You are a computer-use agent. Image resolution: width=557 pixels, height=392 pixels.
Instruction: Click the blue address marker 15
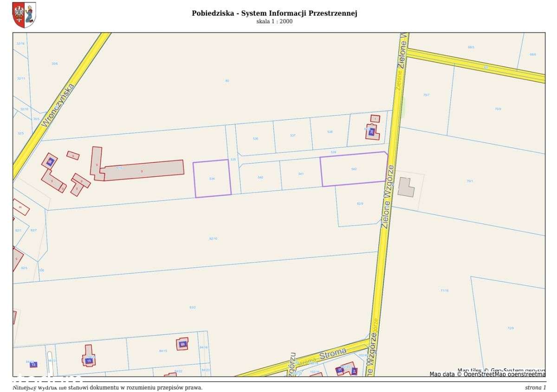[x=89, y=360]
